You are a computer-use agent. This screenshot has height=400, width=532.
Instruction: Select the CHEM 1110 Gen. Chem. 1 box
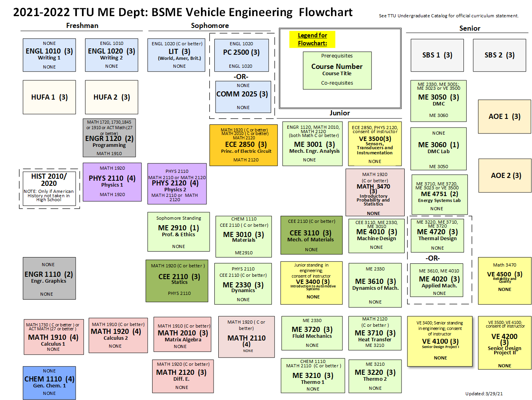coord(49,382)
